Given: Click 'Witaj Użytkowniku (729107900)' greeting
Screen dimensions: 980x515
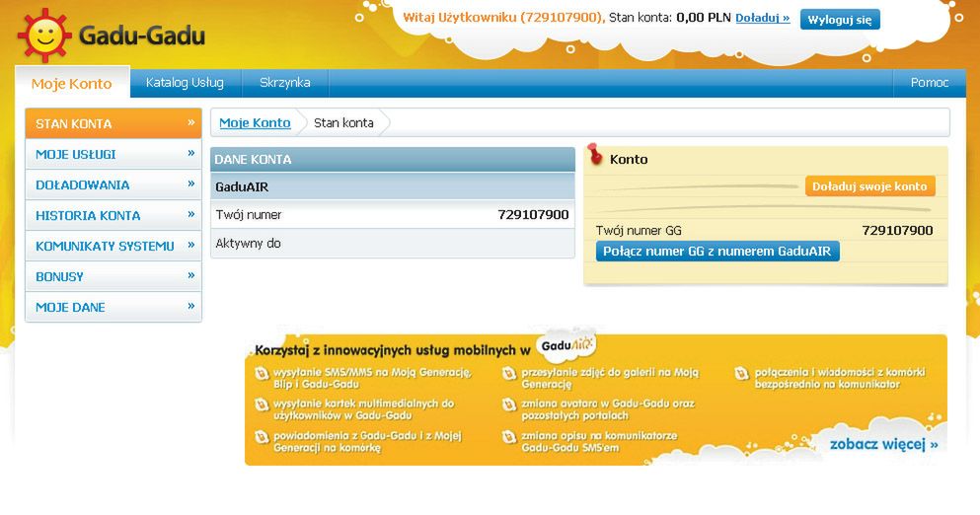Looking at the screenshot, I should [x=503, y=18].
